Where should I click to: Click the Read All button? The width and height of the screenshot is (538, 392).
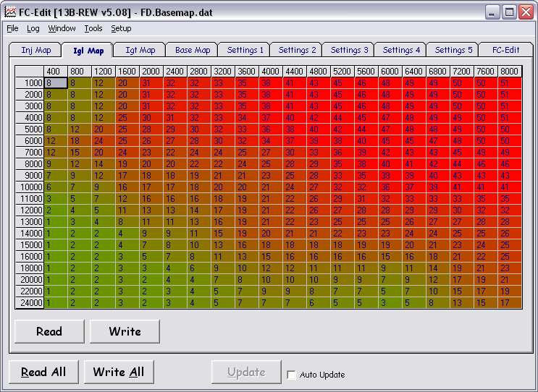pos(43,372)
